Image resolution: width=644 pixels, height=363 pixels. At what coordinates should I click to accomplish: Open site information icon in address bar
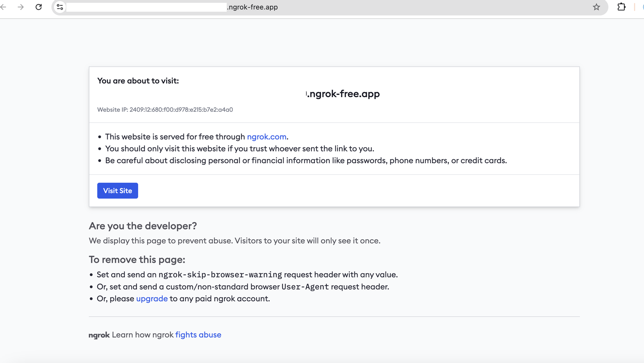coord(60,7)
